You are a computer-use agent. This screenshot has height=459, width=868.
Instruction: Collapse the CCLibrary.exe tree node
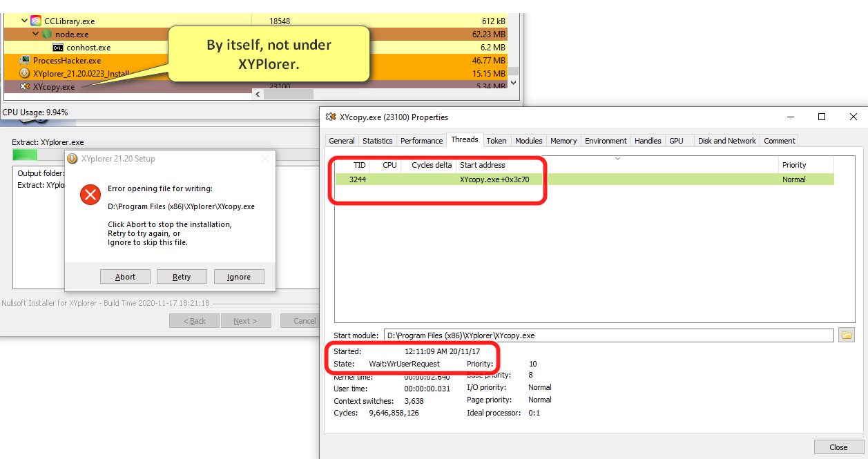tap(25, 21)
